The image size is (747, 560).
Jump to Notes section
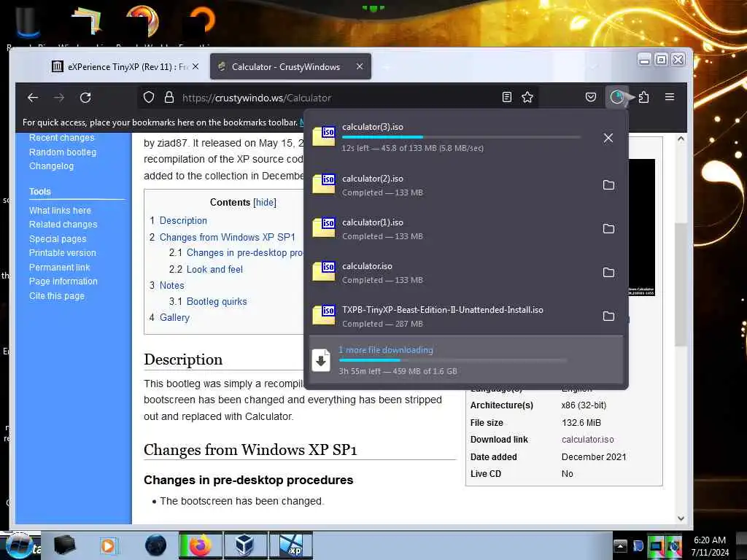(171, 285)
